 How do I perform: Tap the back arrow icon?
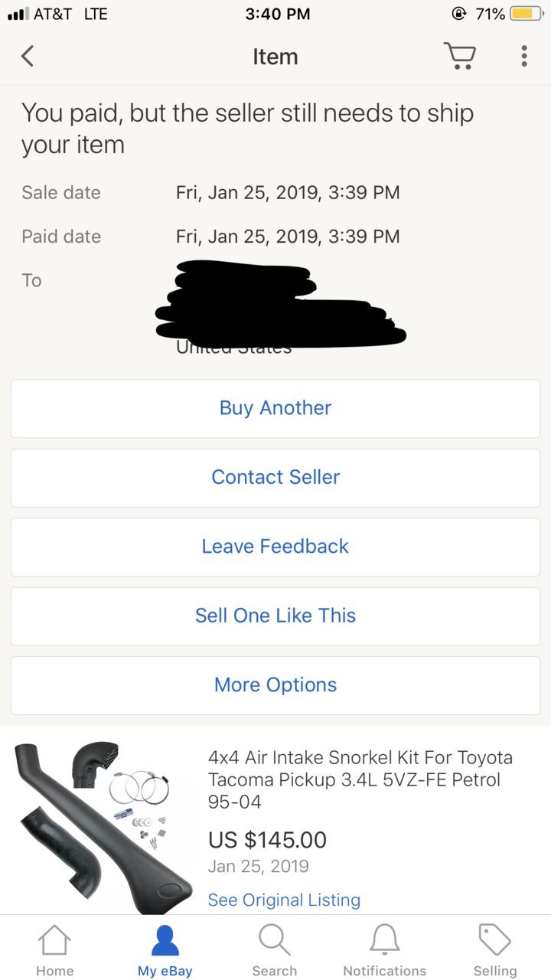[28, 56]
